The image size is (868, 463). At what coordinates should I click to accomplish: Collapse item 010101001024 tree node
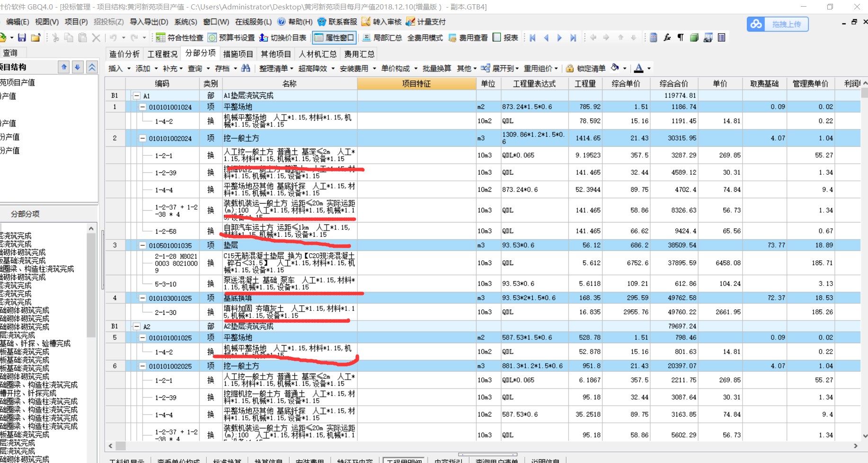pos(142,107)
